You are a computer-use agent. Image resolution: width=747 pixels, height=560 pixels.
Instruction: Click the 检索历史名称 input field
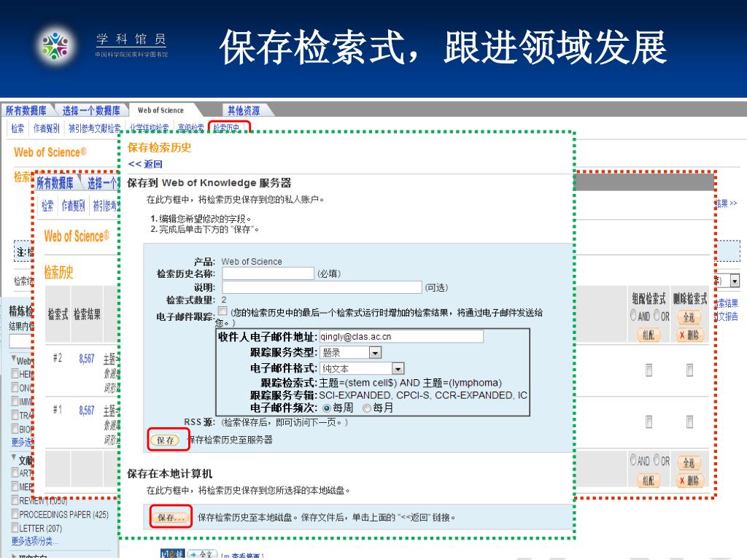(x=268, y=273)
